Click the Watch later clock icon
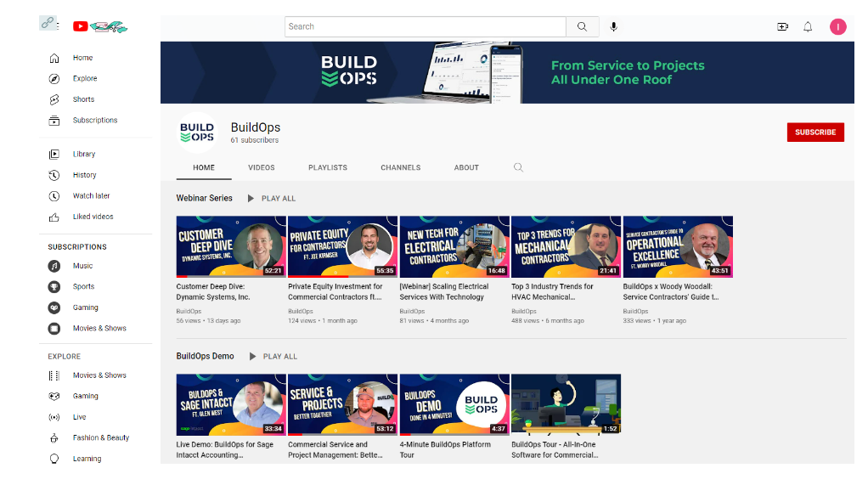The image size is (868, 485). [54, 196]
